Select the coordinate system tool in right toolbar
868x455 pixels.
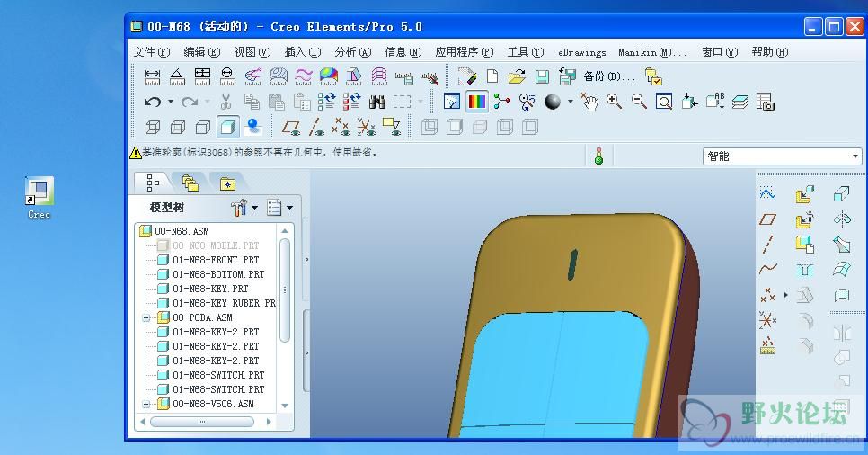pos(767,320)
